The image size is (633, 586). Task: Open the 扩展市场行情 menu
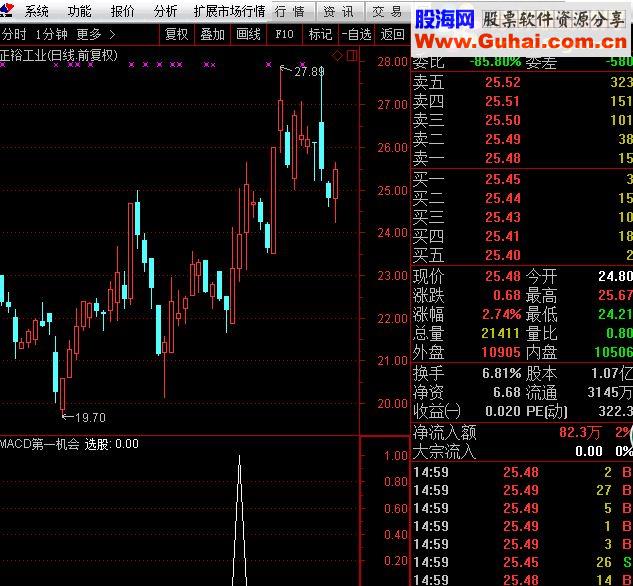pos(229,11)
